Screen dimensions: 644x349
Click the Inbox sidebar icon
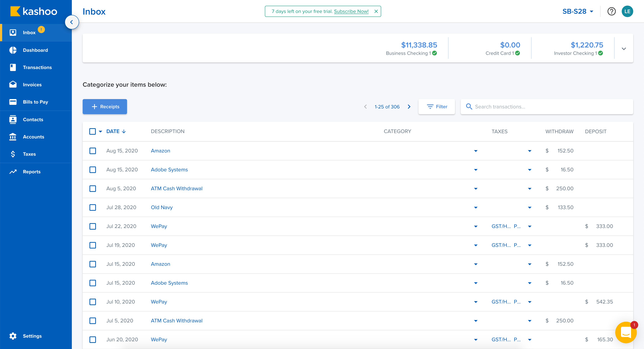pyautogui.click(x=13, y=33)
